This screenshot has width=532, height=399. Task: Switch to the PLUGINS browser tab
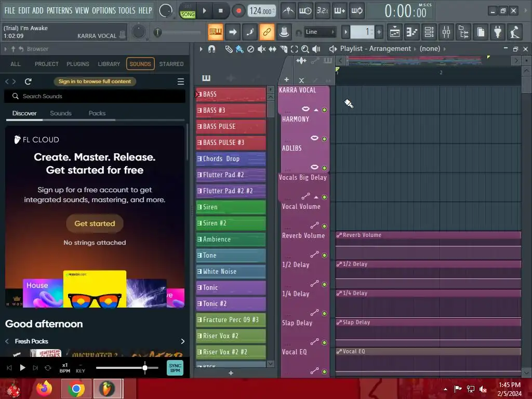tap(78, 64)
